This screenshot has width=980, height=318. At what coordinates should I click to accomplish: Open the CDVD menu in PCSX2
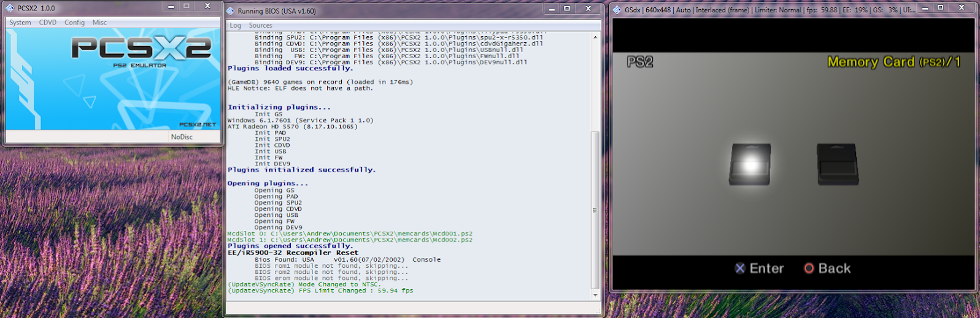point(48,23)
